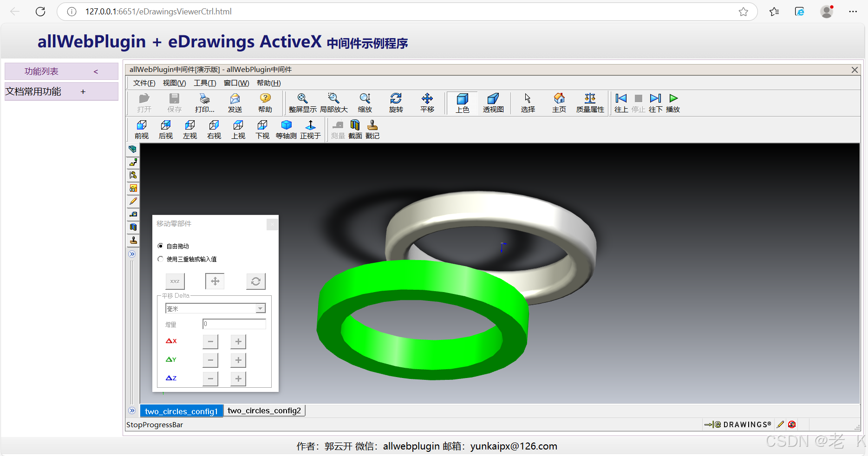
Task: Select Free Drag (自由拖动) radio button
Action: (x=160, y=246)
